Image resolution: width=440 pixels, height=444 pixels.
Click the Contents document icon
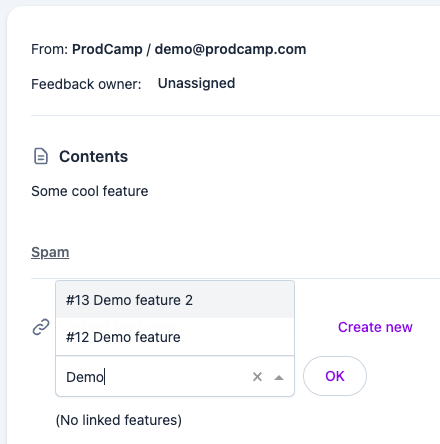point(41,156)
